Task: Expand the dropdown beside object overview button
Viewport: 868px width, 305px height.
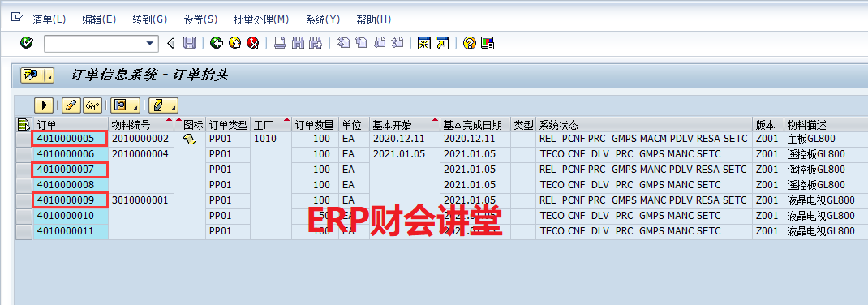Action: pyautogui.click(x=49, y=75)
